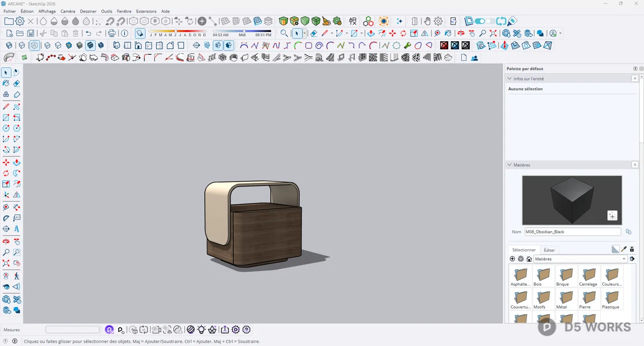Select the Circle tool in left toolbar

click(6, 128)
